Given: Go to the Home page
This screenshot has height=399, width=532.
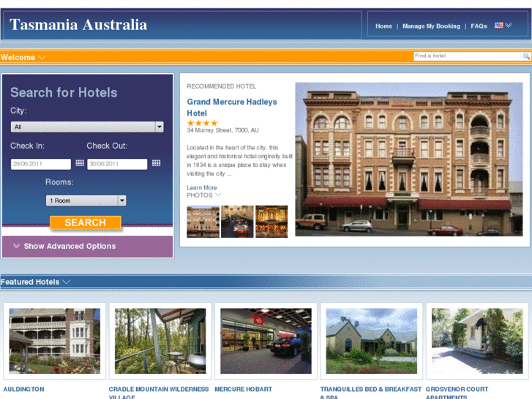Looking at the screenshot, I should (383, 26).
